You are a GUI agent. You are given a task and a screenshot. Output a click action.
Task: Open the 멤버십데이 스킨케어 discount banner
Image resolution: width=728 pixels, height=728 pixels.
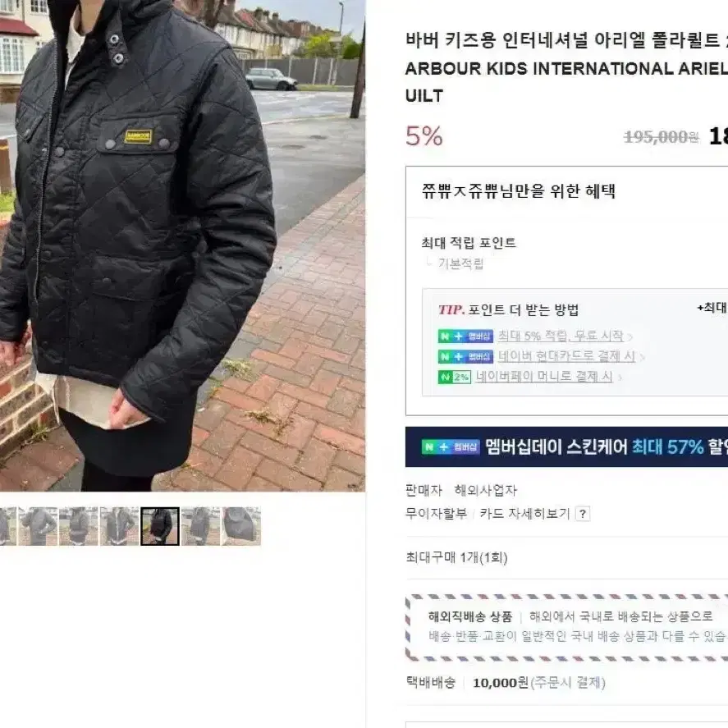click(x=566, y=446)
